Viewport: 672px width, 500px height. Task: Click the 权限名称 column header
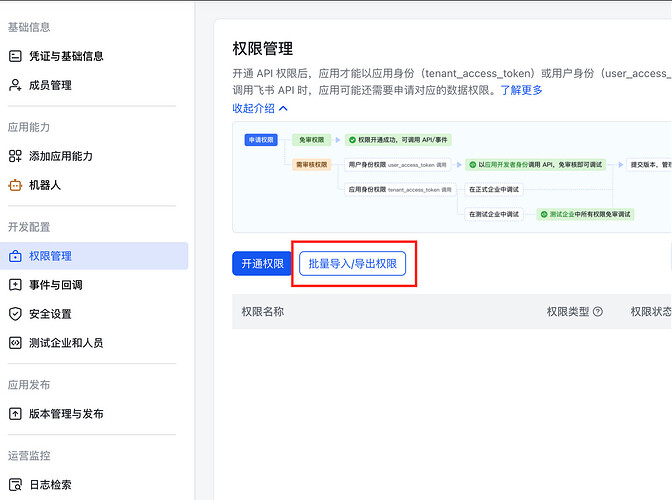tap(263, 312)
